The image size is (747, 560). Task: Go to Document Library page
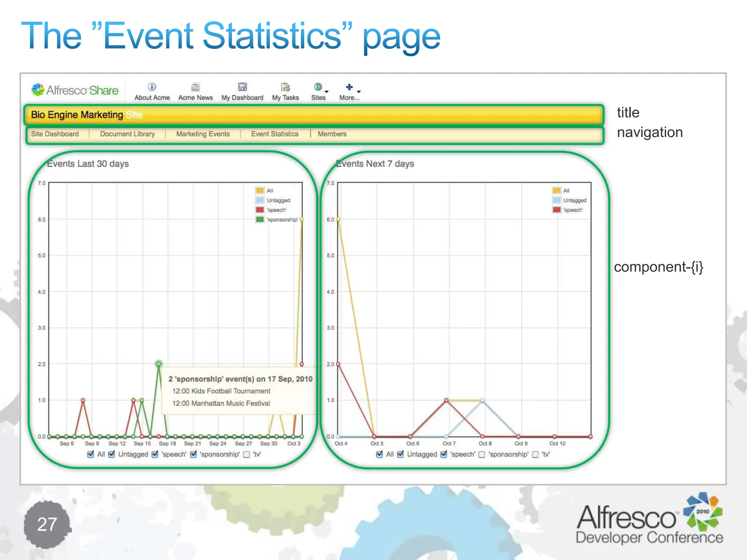[x=127, y=134]
